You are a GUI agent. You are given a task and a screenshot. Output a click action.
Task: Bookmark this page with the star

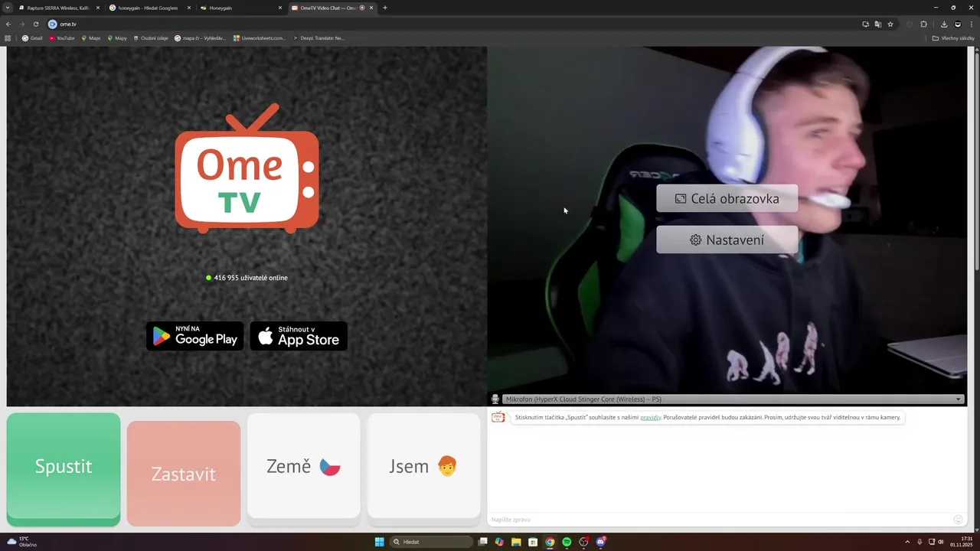coord(890,24)
